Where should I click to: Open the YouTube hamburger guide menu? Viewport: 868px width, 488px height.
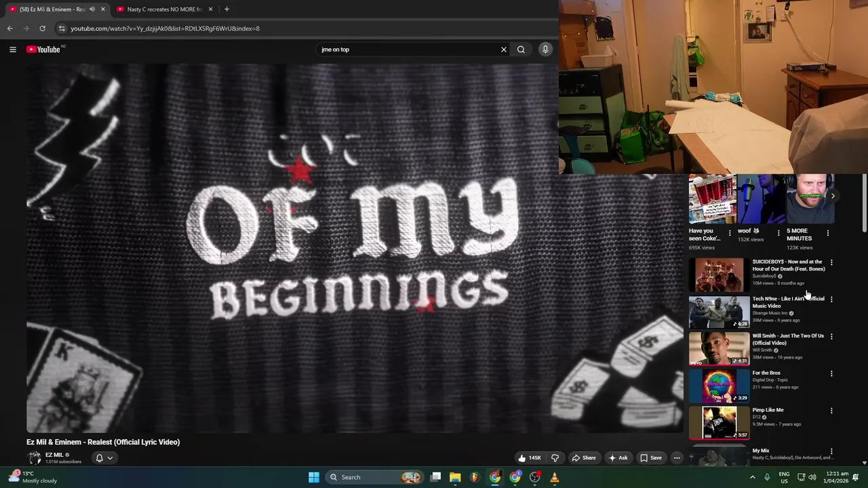tap(12, 49)
